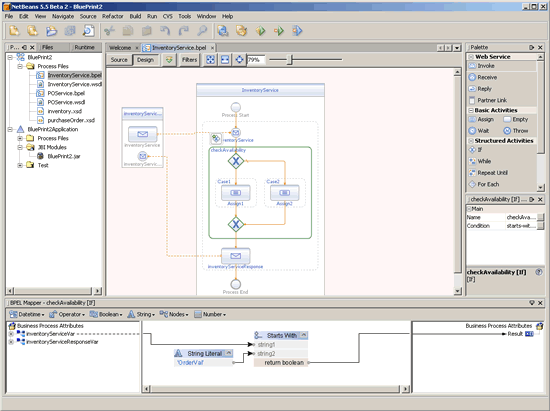This screenshot has height=411, width=550.
Task: Expand the Test folder node
Action: [20, 165]
